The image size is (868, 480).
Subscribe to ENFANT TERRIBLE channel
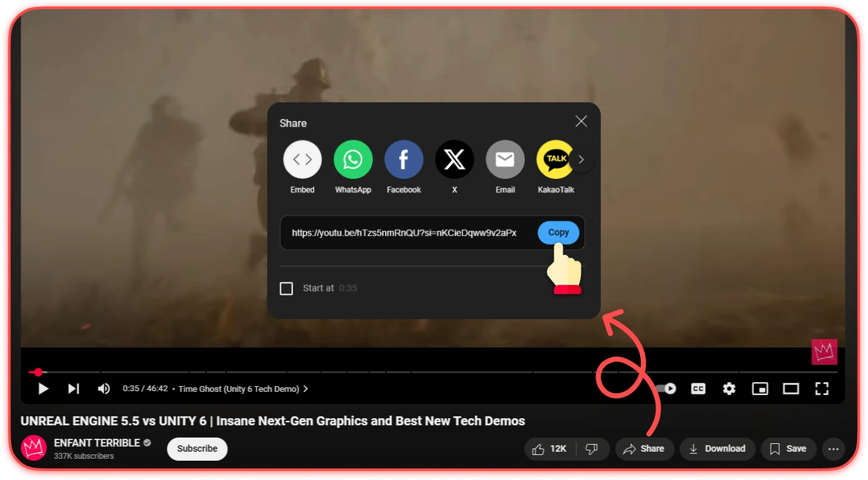tap(197, 448)
